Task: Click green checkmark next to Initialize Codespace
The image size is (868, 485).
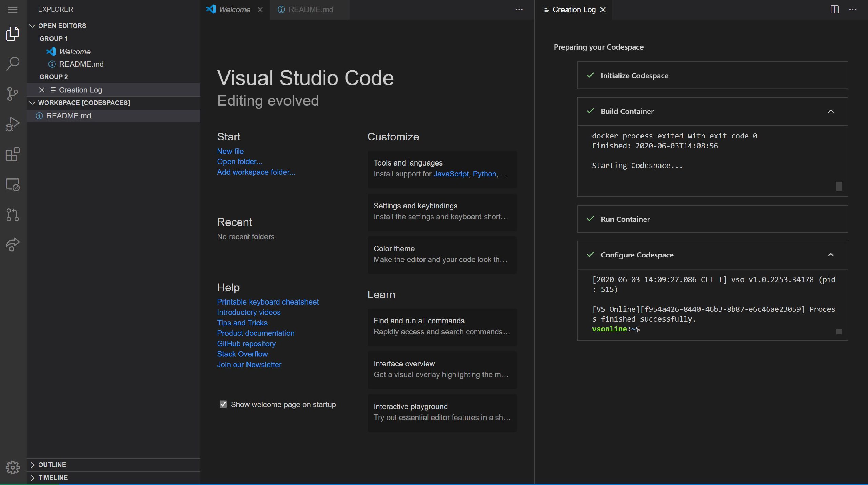Action: 590,75
